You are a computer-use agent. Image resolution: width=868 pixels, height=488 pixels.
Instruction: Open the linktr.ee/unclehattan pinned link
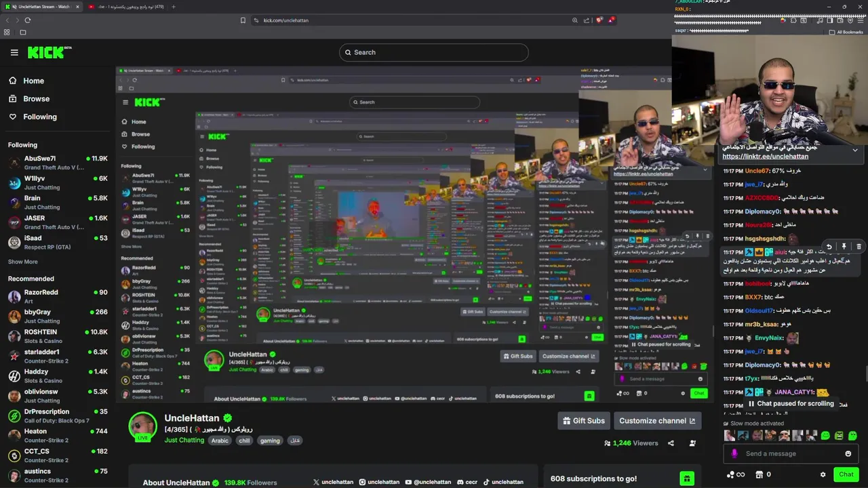(765, 157)
